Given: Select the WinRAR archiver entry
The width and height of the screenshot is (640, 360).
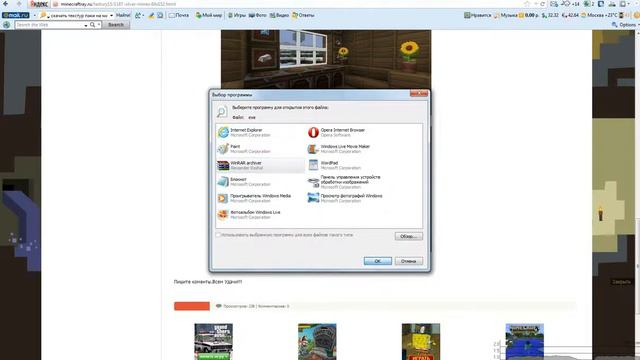Looking at the screenshot, I should point(260,165).
